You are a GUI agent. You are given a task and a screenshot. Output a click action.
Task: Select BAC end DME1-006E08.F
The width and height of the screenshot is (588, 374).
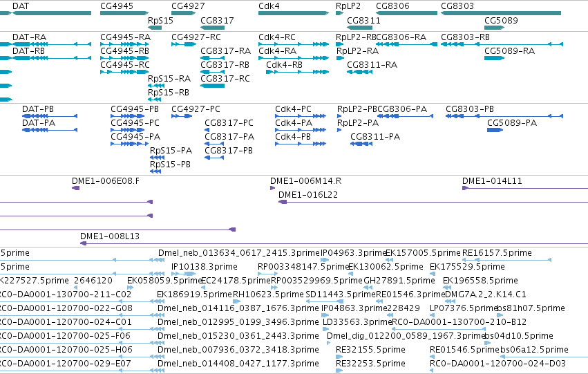pos(76,188)
